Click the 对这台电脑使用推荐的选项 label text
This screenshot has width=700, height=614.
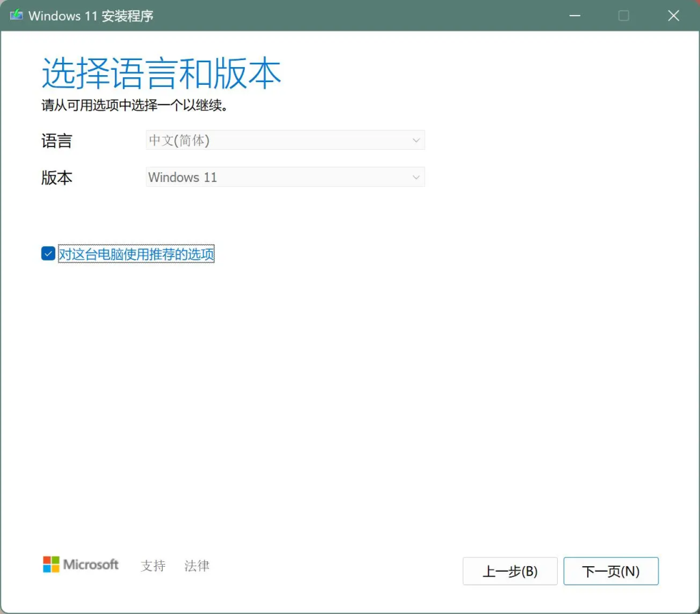(136, 254)
